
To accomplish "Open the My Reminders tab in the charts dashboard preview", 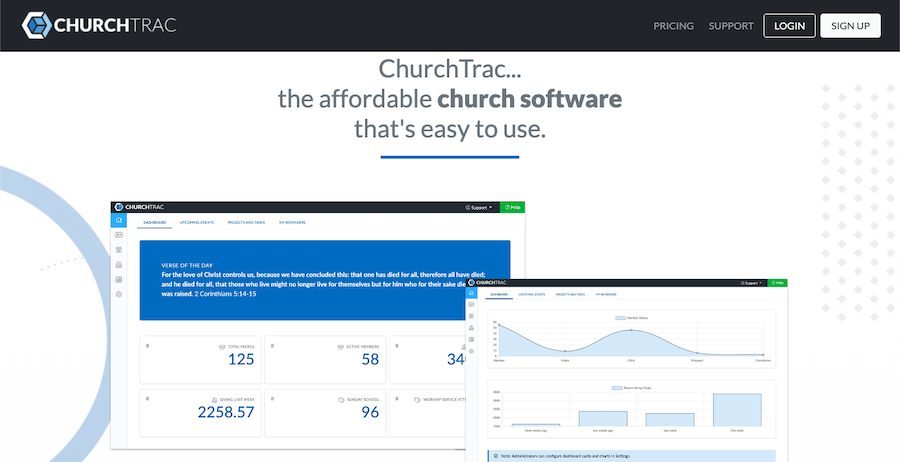I will [x=606, y=294].
